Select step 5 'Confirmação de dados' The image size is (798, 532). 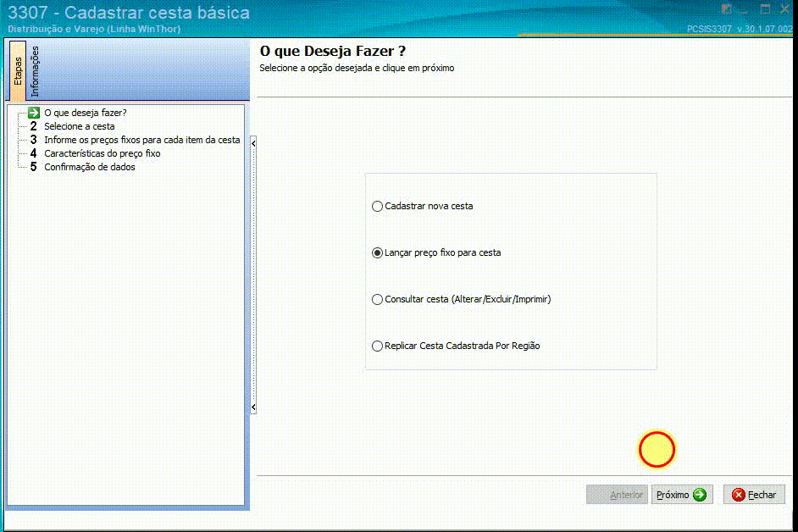pos(90,167)
